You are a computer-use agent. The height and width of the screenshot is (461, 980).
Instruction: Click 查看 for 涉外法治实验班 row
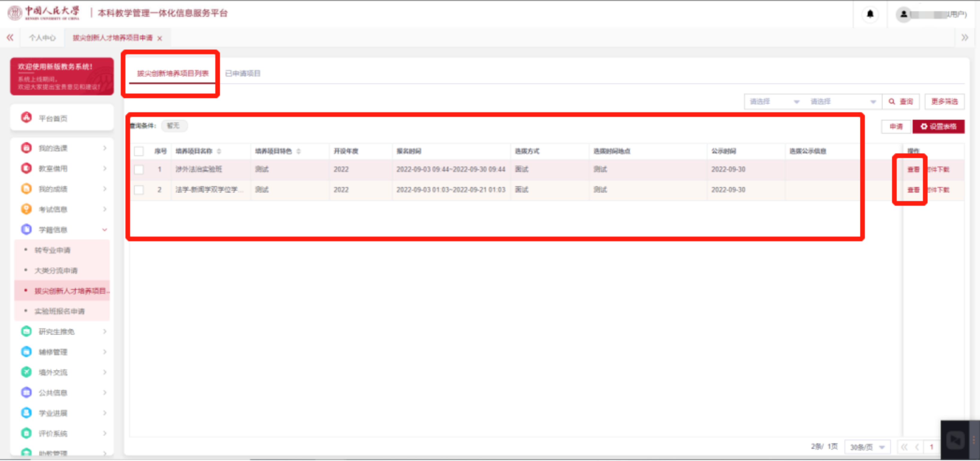click(x=913, y=170)
